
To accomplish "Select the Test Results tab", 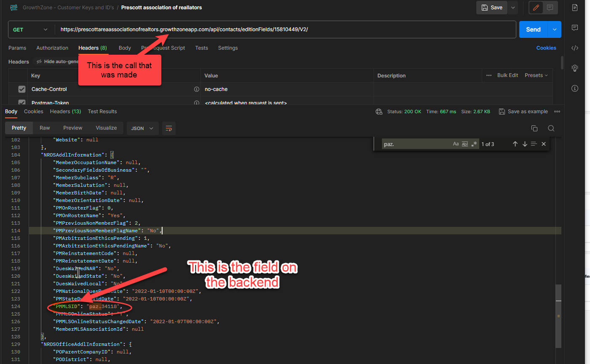I will coord(102,112).
